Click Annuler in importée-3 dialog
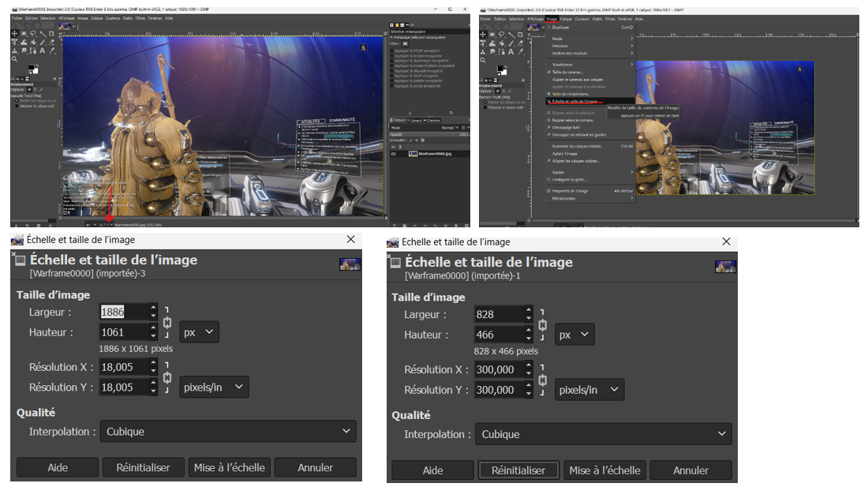The image size is (868, 487). click(315, 467)
